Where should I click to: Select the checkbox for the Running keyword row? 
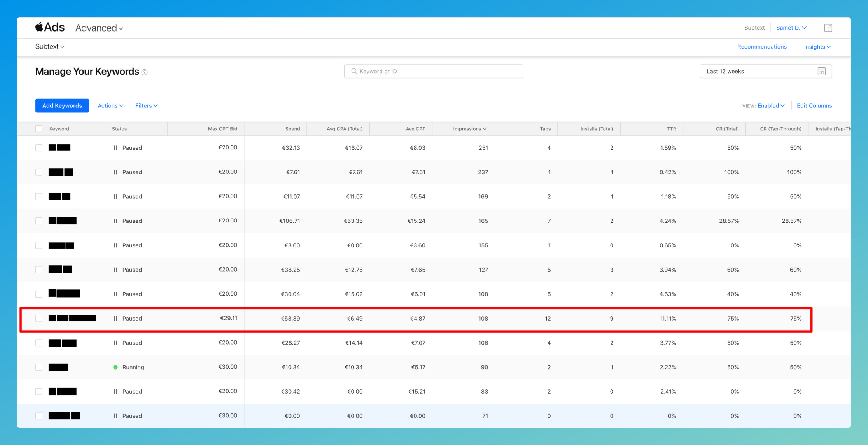coord(39,367)
